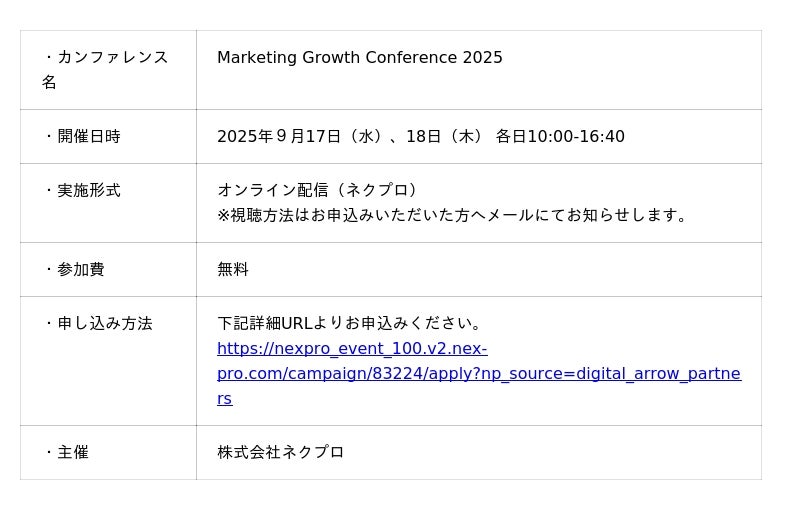The height and width of the screenshot is (510, 800).
Task: Click the trailing "rs" end of the link
Action: pos(224,398)
